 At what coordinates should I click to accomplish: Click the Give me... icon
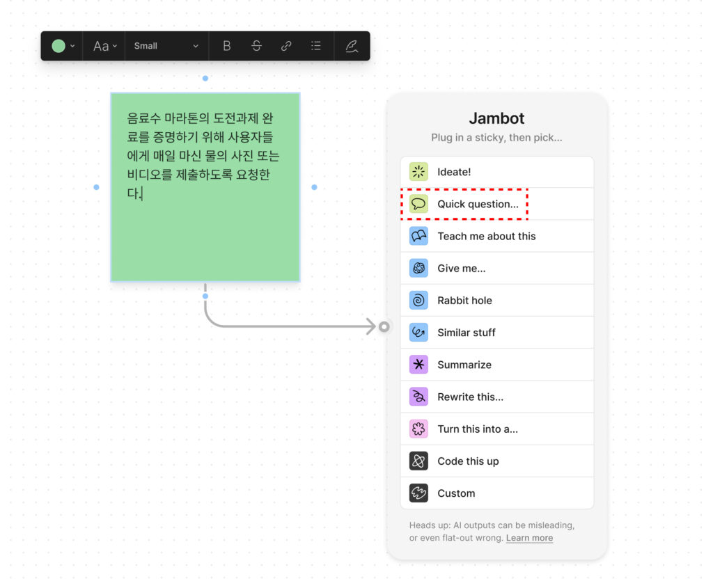coord(418,268)
